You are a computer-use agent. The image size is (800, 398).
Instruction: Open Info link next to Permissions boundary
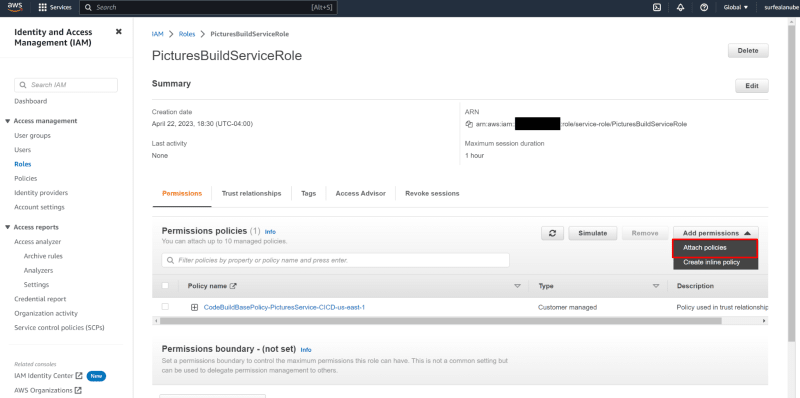click(x=306, y=350)
